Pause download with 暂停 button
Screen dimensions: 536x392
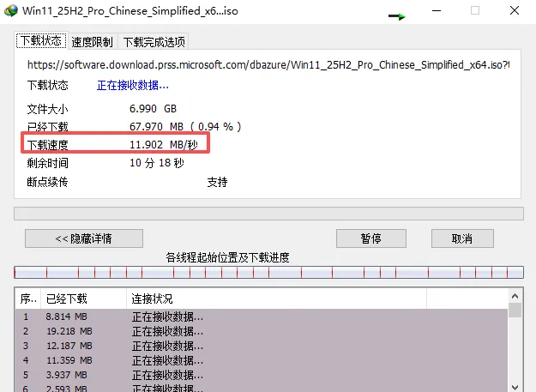[x=371, y=238]
